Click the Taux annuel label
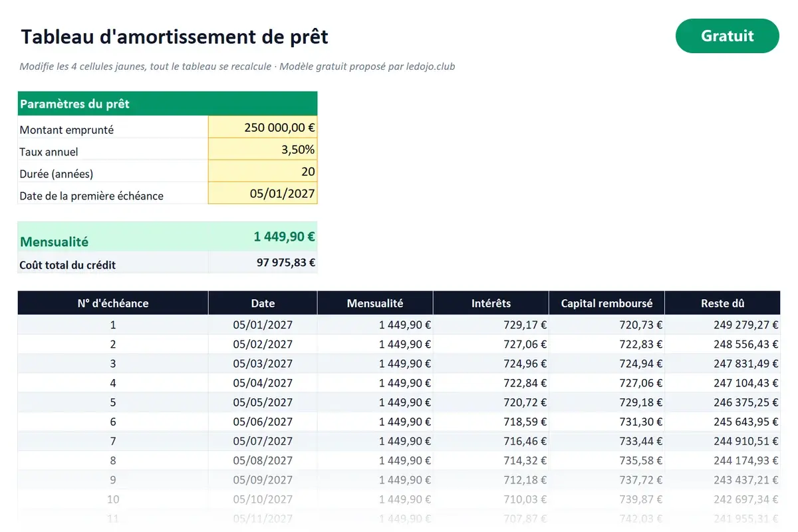The image size is (798, 532). point(49,152)
